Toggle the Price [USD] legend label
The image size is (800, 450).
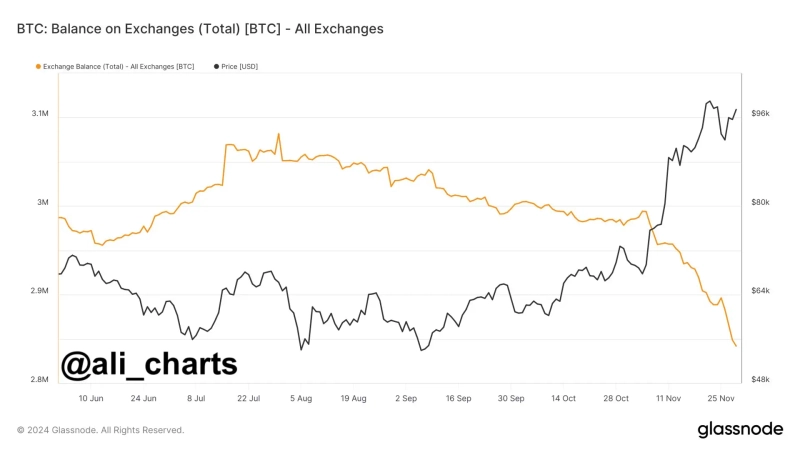click(240, 66)
